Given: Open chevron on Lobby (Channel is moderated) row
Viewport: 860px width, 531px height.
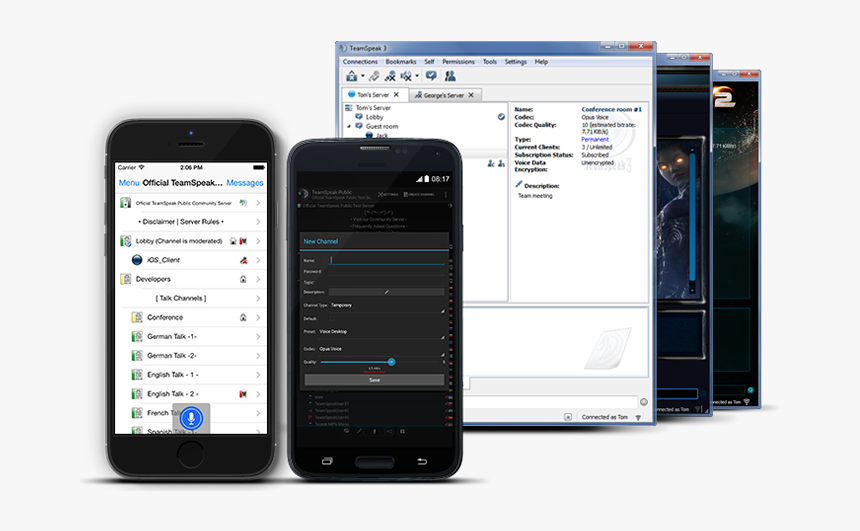Looking at the screenshot, I should click(258, 241).
